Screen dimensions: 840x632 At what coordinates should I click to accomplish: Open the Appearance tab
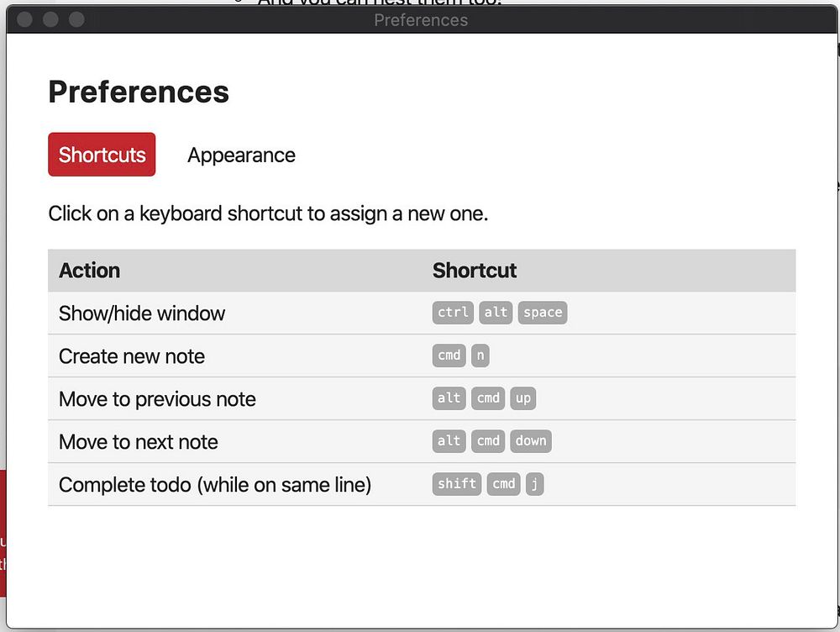pyautogui.click(x=241, y=155)
